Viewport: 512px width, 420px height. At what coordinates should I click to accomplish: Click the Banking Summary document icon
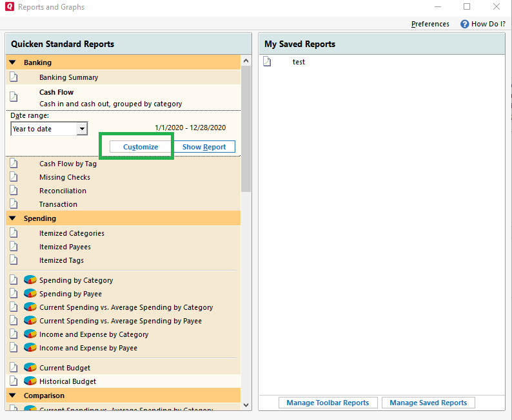(x=14, y=77)
